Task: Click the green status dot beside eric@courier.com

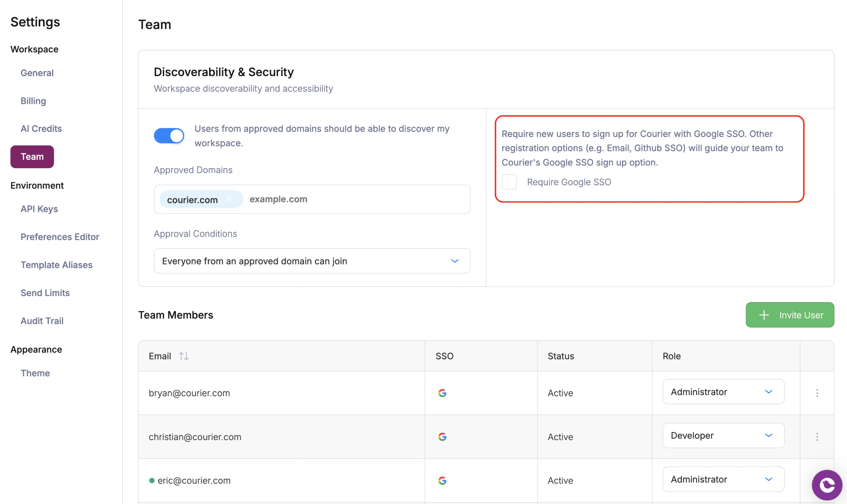Action: pyautogui.click(x=152, y=480)
